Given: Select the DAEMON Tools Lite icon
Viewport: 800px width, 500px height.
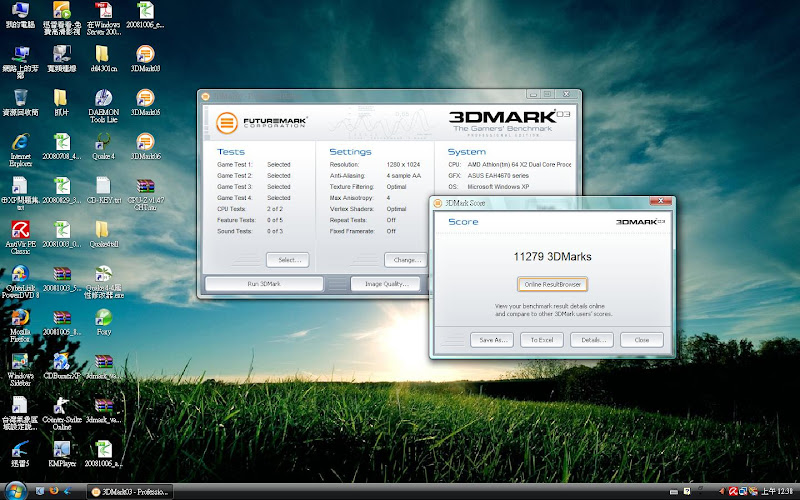Looking at the screenshot, I should click(x=104, y=105).
